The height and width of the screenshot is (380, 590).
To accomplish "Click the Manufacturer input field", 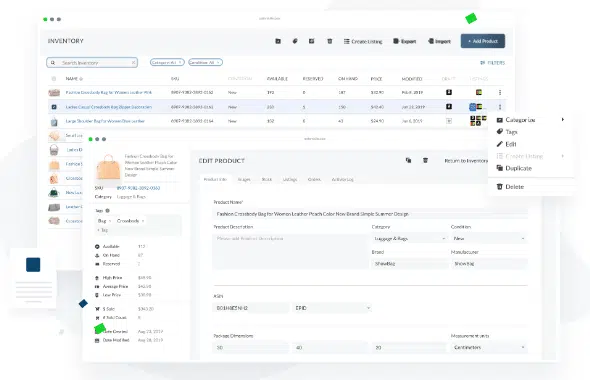I will (489, 264).
